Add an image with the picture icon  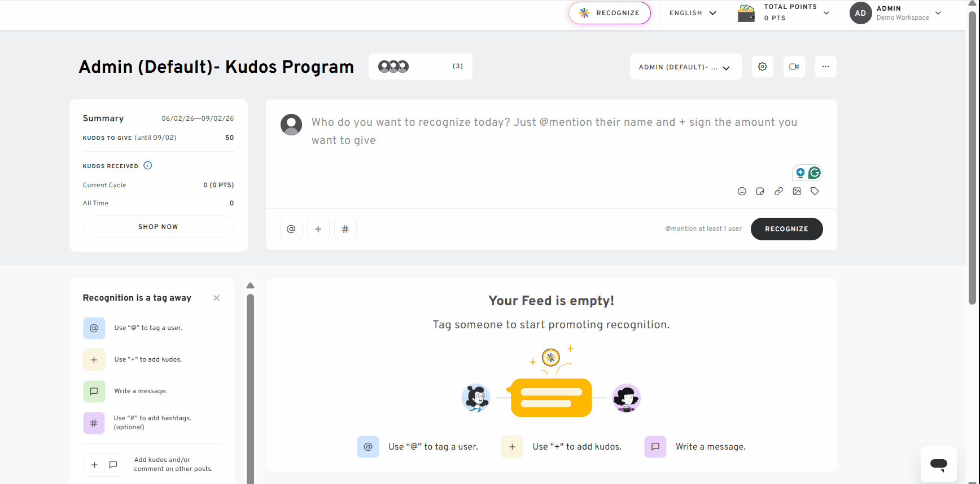point(797,191)
